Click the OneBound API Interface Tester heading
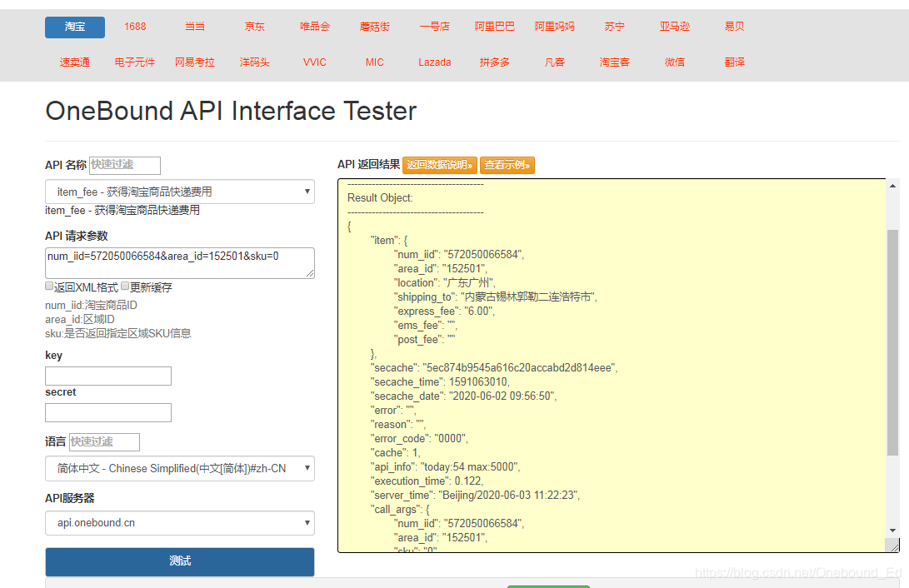This screenshot has height=588, width=909. point(231,112)
